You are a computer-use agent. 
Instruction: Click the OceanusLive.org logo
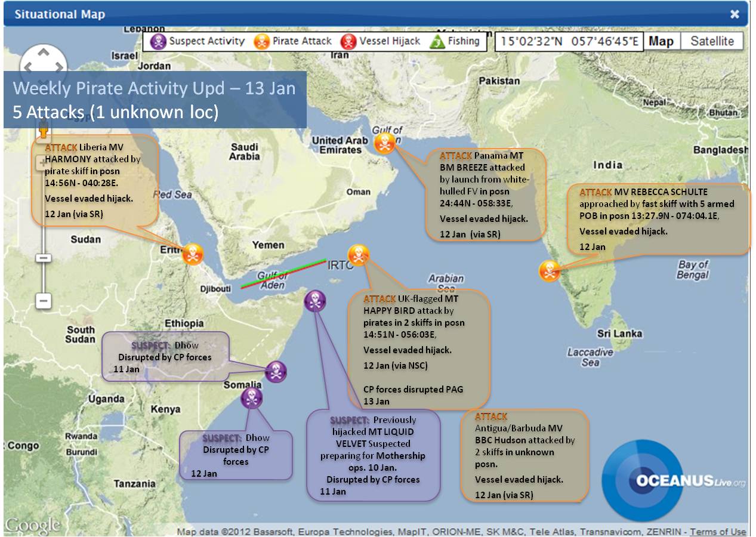tap(674, 480)
